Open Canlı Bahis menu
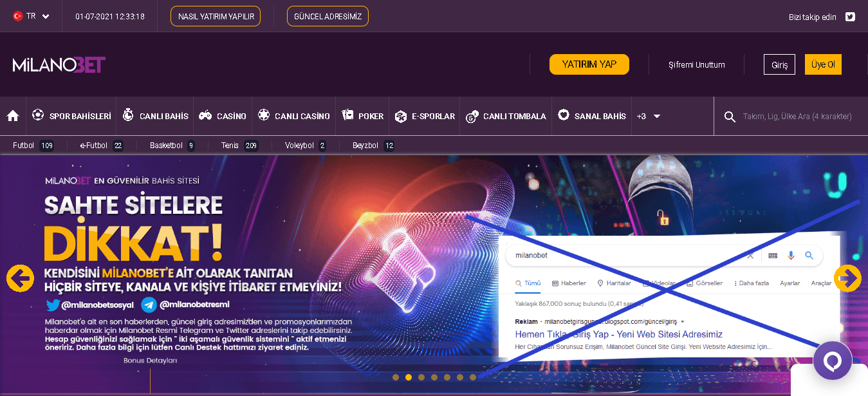The height and width of the screenshot is (396, 868). click(x=155, y=116)
